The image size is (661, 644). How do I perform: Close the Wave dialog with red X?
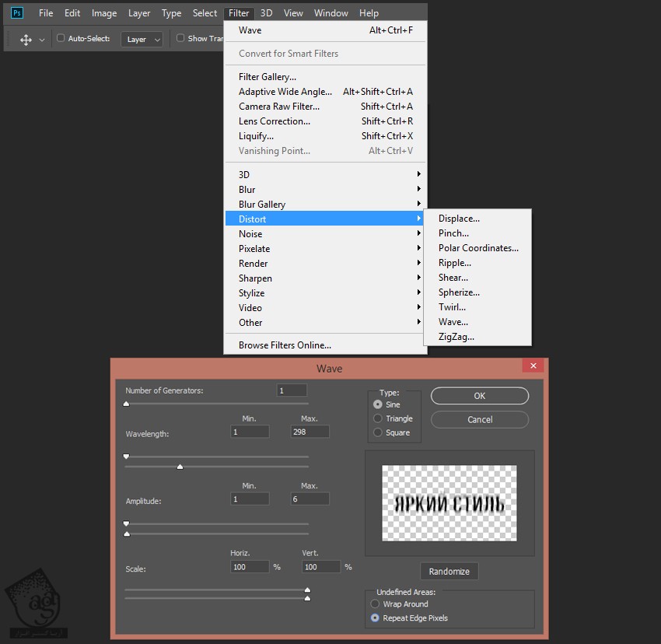tap(533, 366)
